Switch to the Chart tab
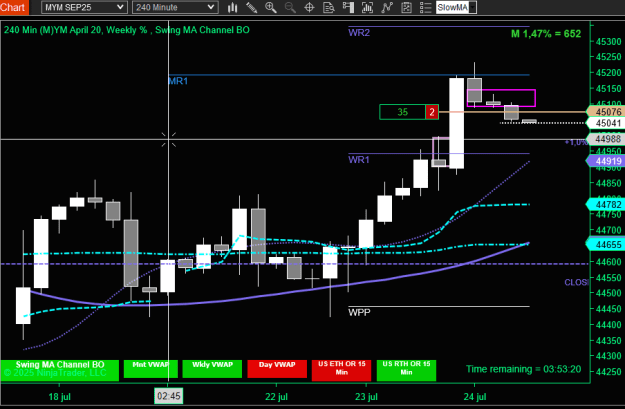This screenshot has height=409, width=625. [x=14, y=7]
